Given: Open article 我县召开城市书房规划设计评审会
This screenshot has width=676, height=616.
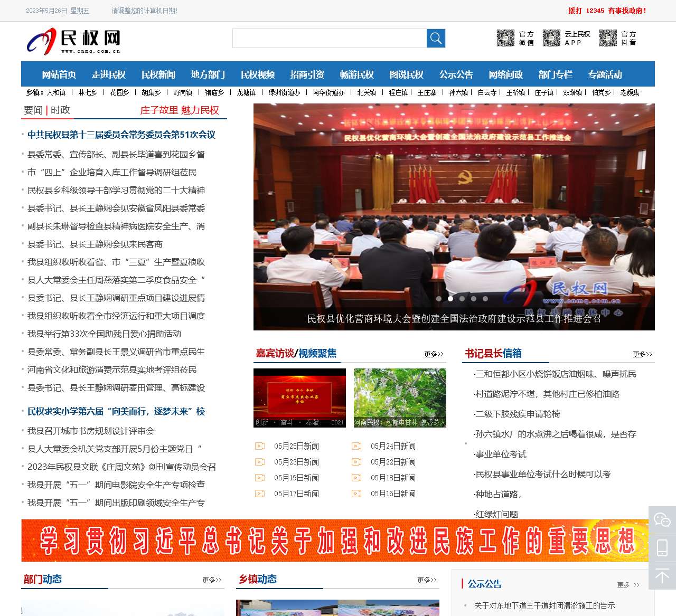Looking at the screenshot, I should coord(91,431).
